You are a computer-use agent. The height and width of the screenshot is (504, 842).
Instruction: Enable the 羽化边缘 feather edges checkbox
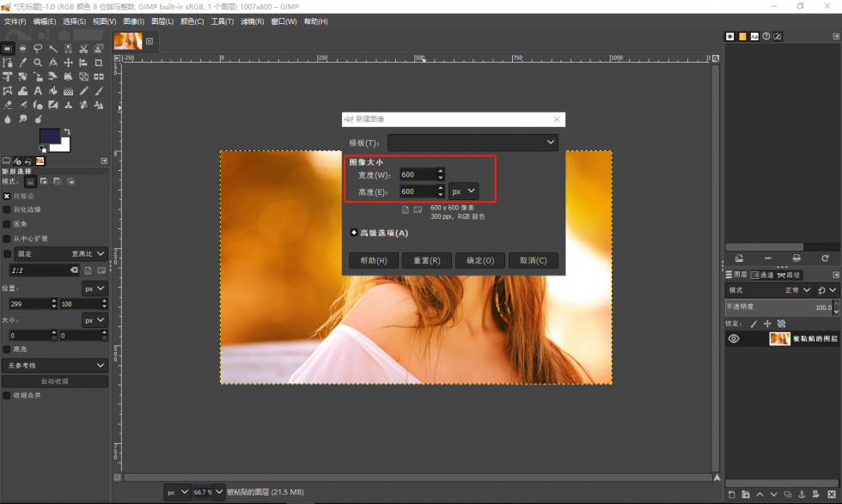tap(7, 209)
